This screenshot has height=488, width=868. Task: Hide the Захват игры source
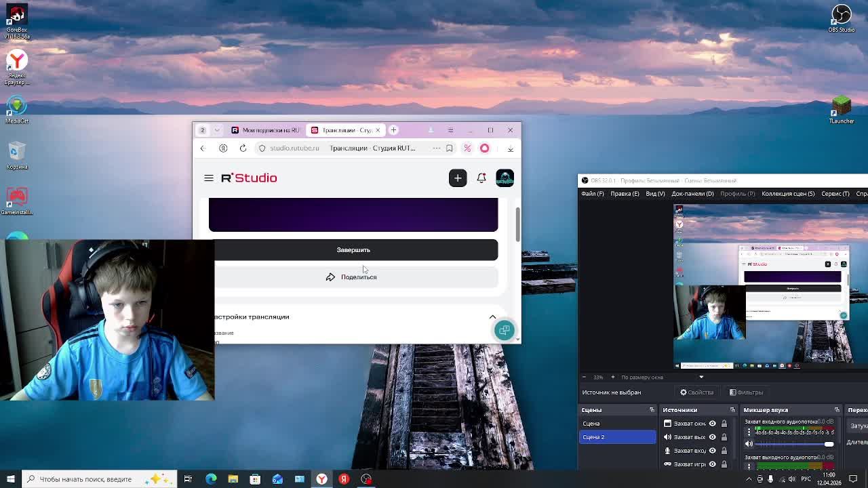(712, 464)
